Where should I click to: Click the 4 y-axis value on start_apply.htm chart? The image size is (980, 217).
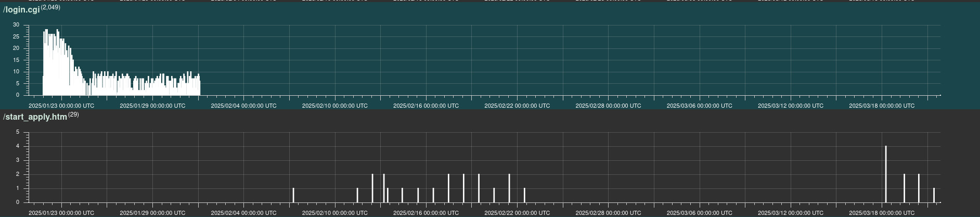(18, 146)
